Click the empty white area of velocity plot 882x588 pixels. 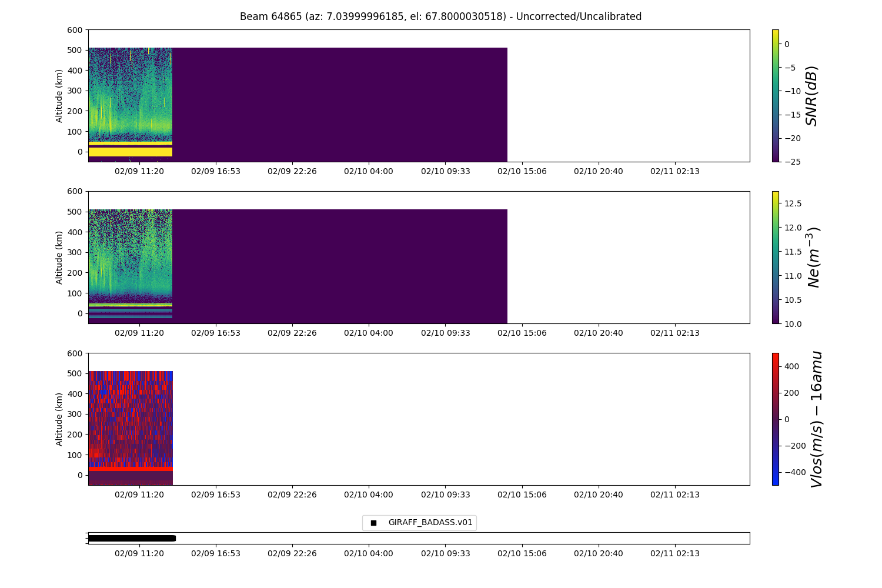click(x=459, y=419)
